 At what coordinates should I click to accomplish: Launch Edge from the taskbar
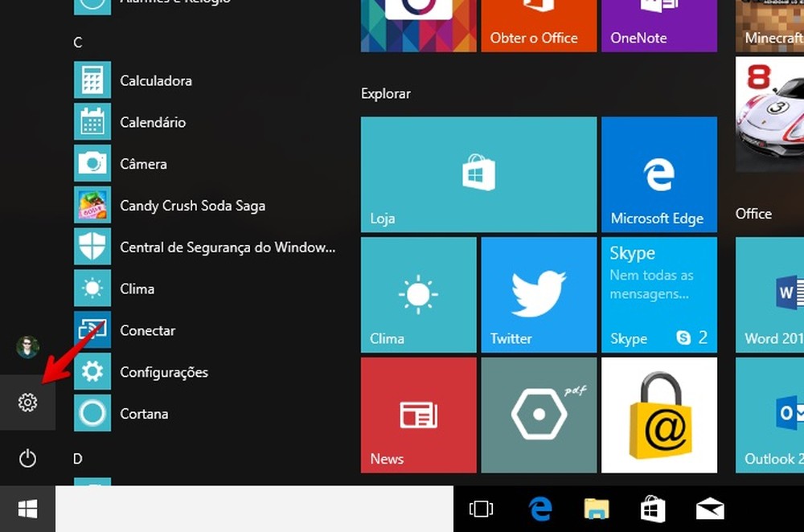pyautogui.click(x=540, y=509)
